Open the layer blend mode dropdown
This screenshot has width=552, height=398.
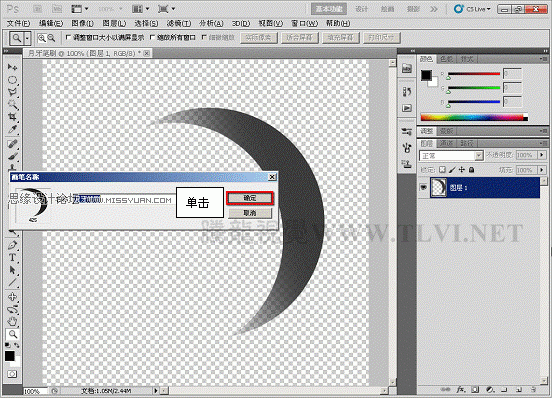click(451, 155)
